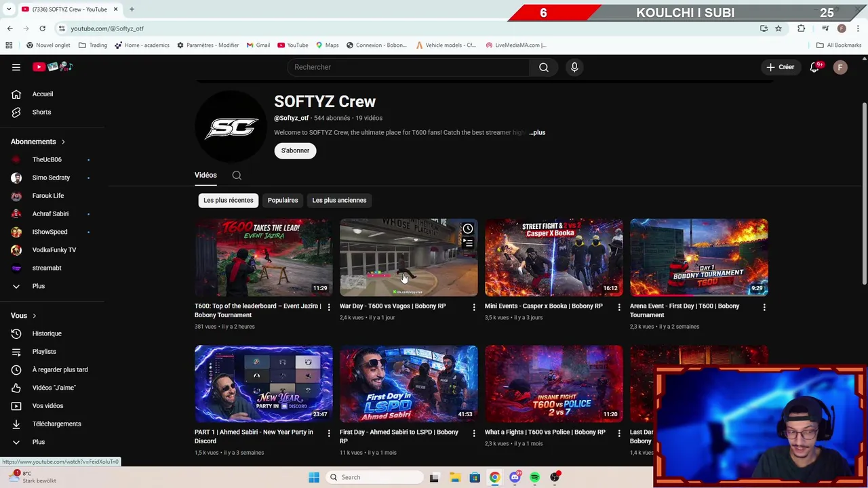Open Trading bookmark folder
Viewport: 868px width, 488px height.
pos(93,45)
